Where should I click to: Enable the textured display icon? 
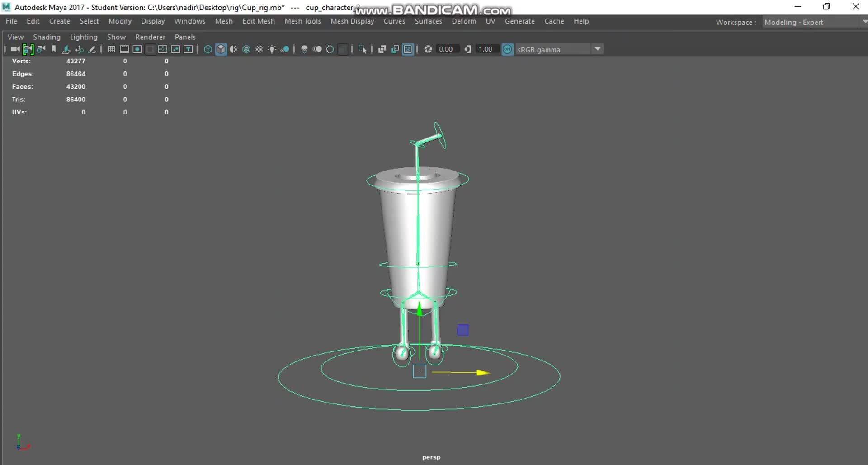[246, 49]
